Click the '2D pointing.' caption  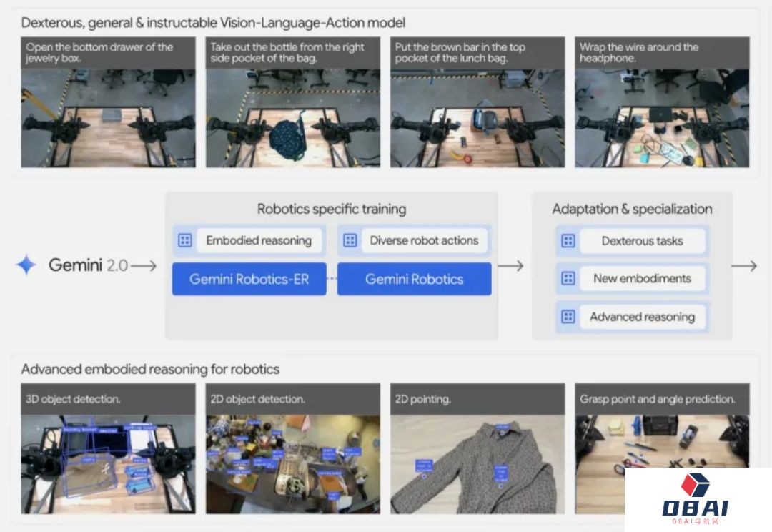422,399
